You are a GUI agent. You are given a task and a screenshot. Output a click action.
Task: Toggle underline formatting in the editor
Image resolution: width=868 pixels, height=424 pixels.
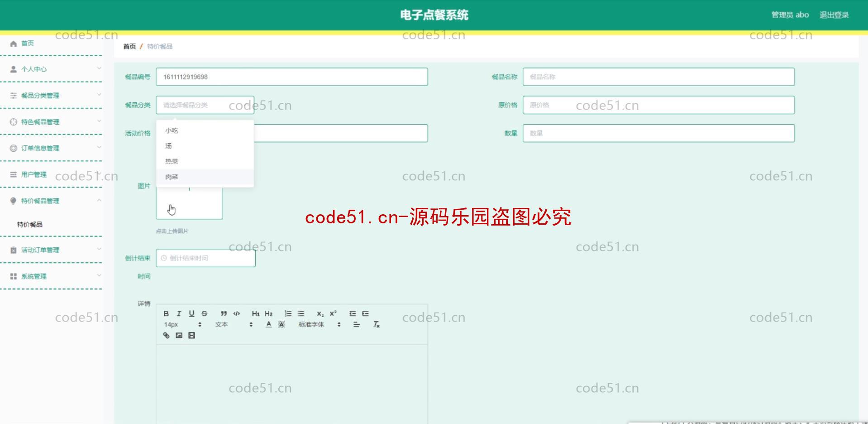(x=191, y=313)
